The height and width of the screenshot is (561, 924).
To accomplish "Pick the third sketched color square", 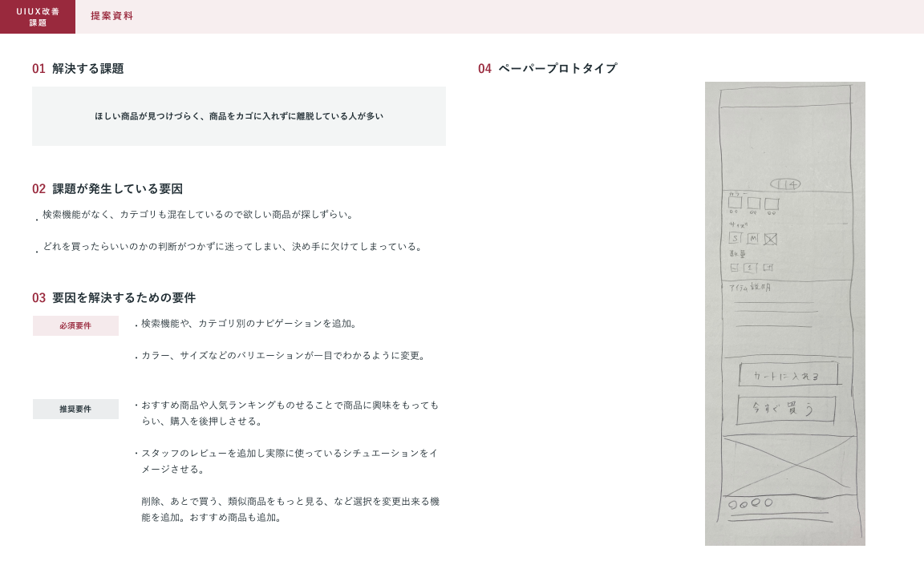I will point(772,204).
